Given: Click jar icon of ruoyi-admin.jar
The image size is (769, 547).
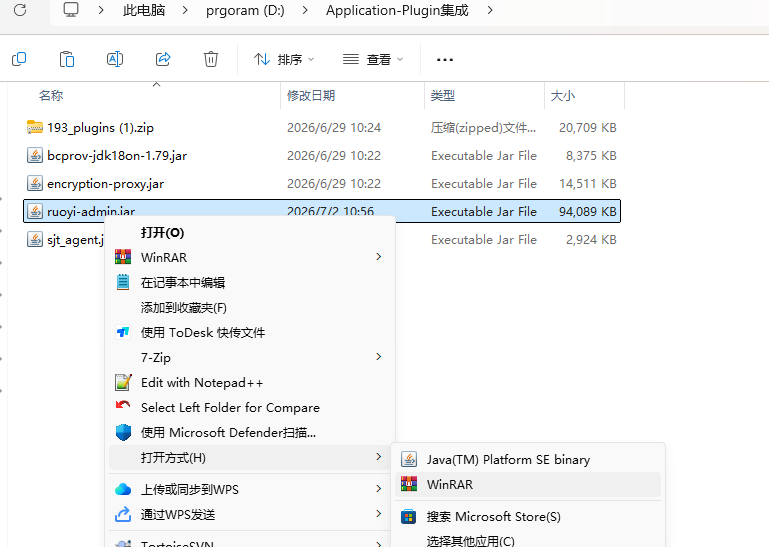Looking at the screenshot, I should [x=34, y=211].
